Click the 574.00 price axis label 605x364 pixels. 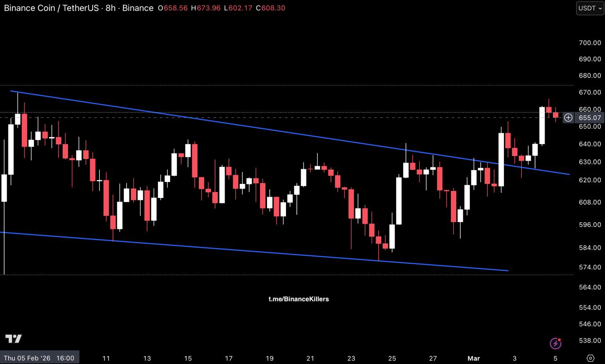click(x=590, y=267)
